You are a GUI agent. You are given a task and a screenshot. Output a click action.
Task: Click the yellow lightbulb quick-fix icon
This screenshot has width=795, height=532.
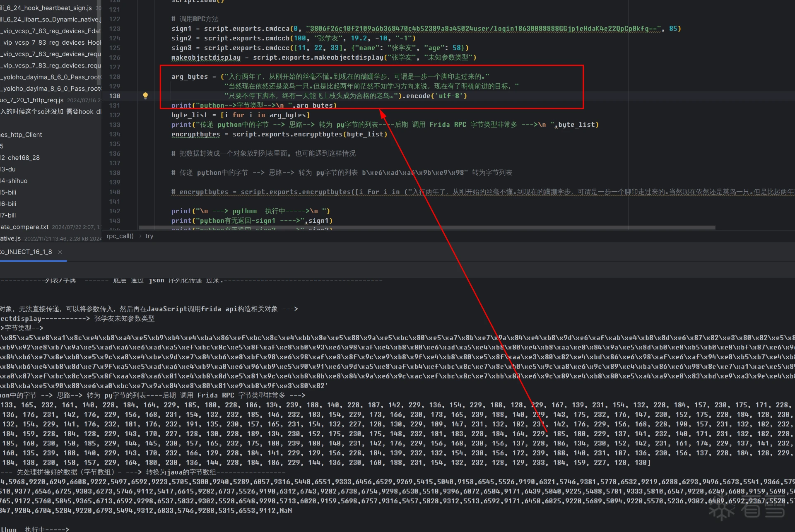click(x=145, y=96)
